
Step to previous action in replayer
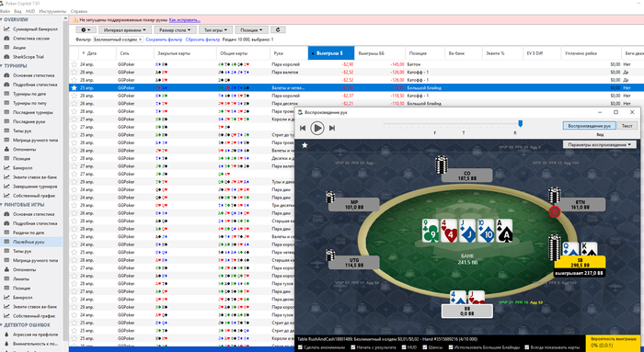click(x=303, y=128)
